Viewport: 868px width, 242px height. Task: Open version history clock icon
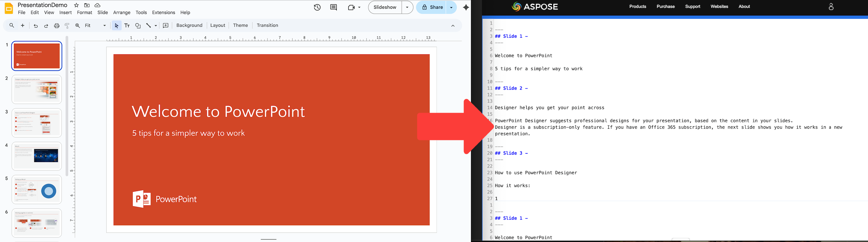click(x=317, y=7)
